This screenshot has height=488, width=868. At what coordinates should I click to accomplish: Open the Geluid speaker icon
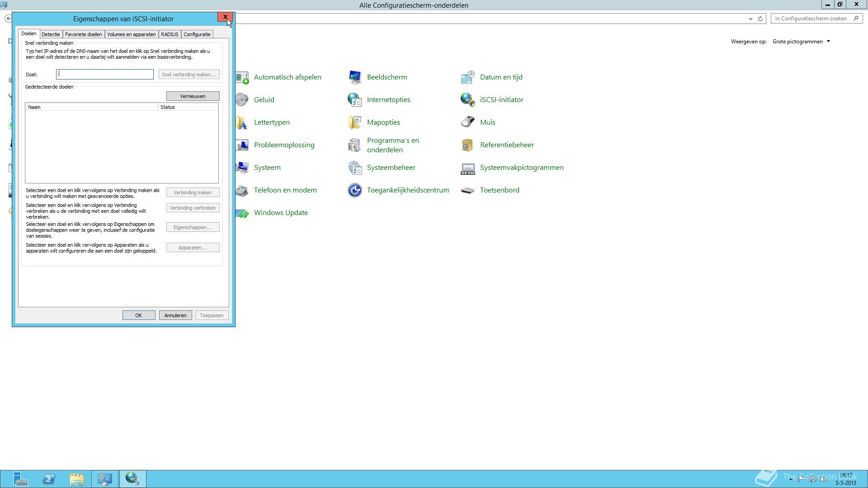(242, 100)
